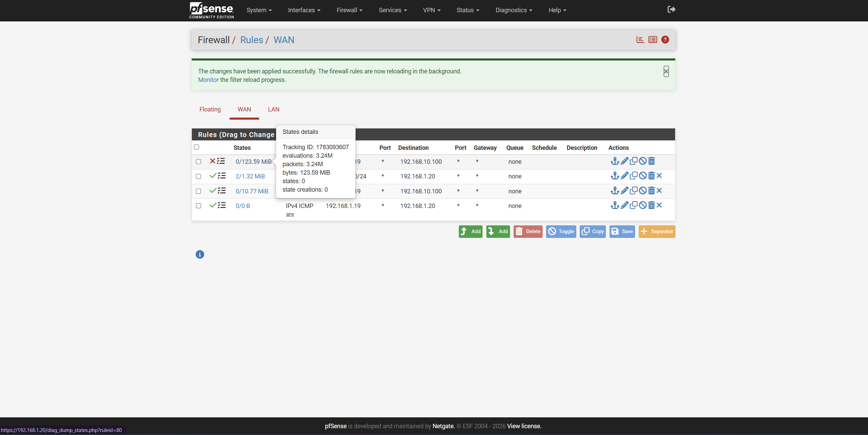Click the blue info icon below the table
The image size is (868, 435).
pos(200,255)
